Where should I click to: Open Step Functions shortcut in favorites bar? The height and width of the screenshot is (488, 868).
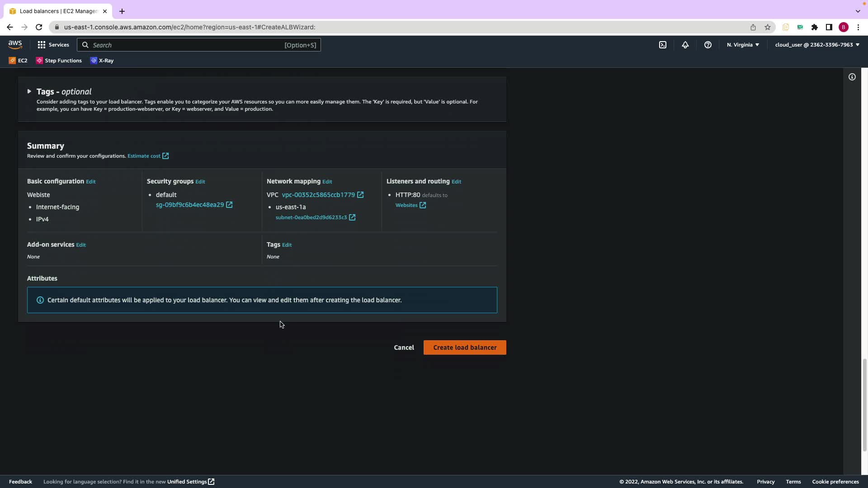(x=59, y=61)
